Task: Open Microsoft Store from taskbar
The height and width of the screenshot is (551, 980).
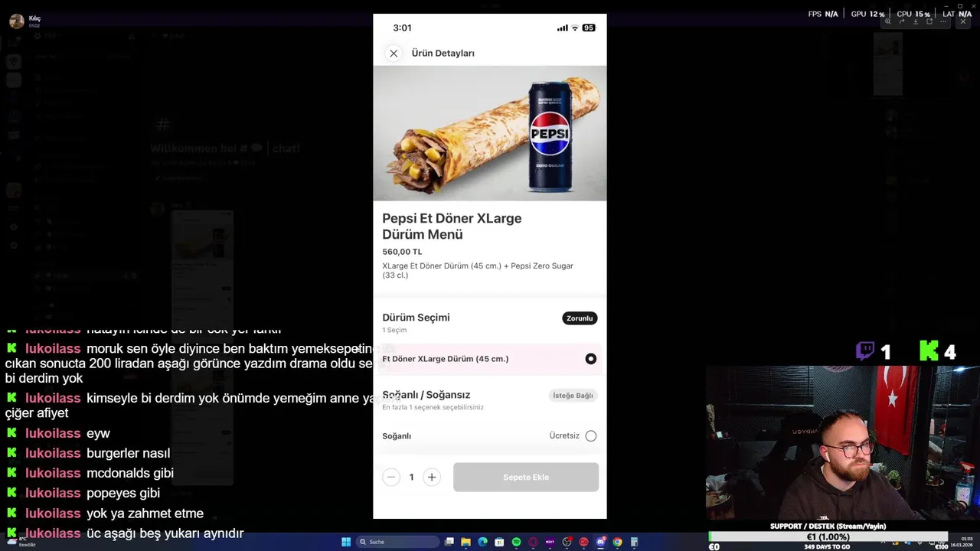Action: [x=499, y=542]
